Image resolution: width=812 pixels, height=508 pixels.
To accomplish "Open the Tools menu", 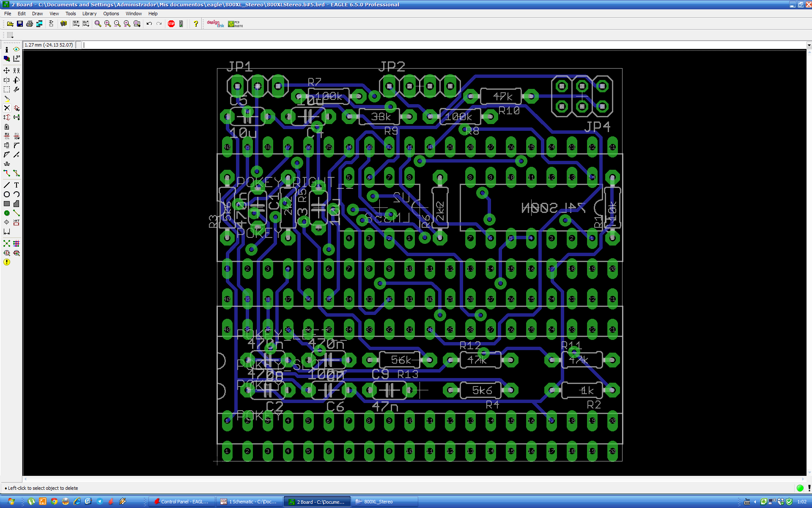I will [x=70, y=14].
